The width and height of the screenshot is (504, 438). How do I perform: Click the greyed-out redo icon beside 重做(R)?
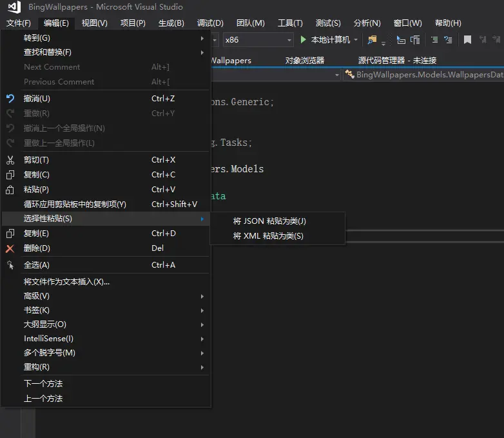(x=10, y=114)
